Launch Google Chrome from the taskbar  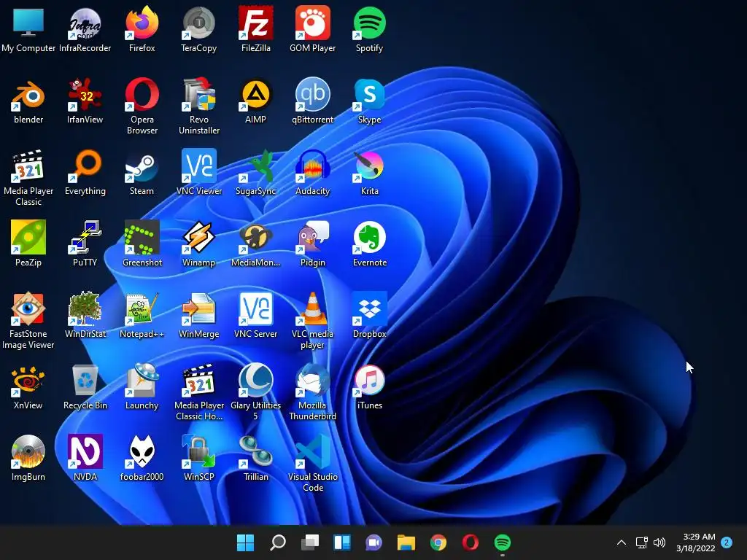pos(438,542)
